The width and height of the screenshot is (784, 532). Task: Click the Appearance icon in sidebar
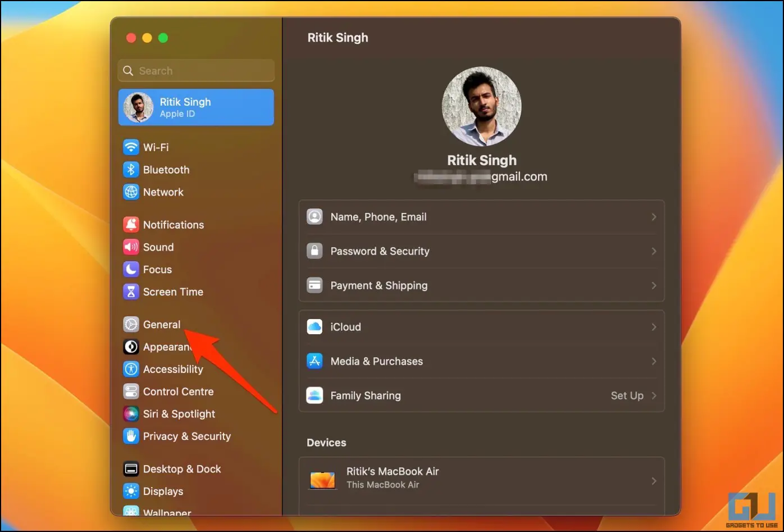[x=131, y=347]
